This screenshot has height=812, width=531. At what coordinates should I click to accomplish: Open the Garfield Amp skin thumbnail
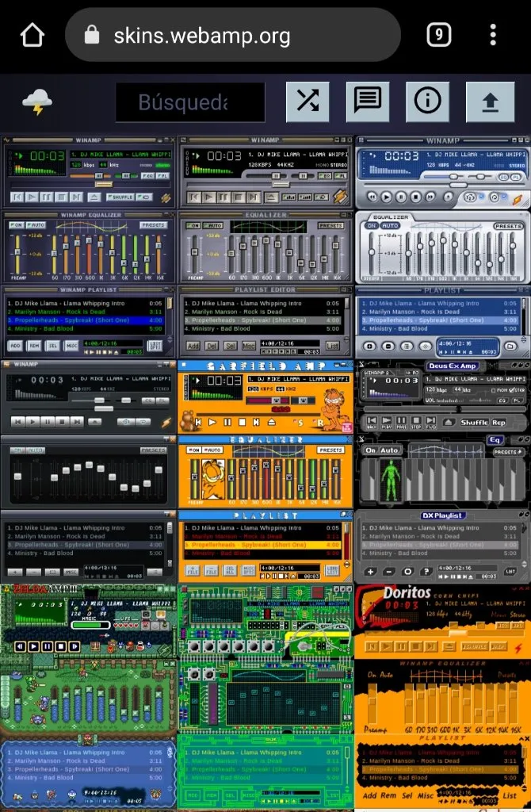point(265,473)
